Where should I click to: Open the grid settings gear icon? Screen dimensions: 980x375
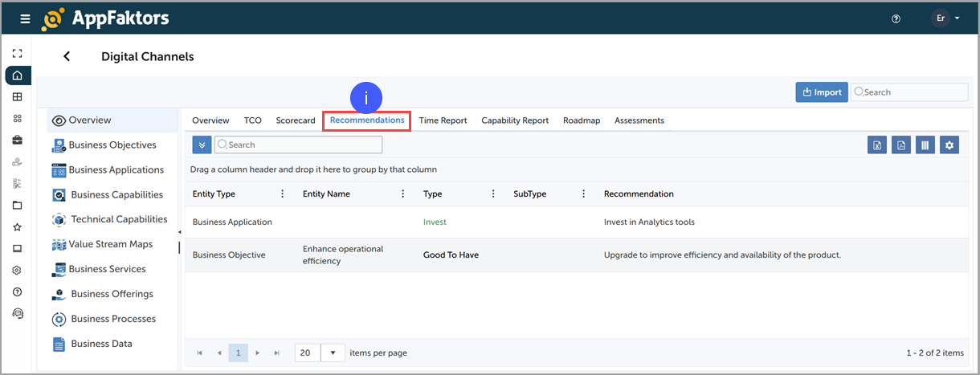[949, 145]
